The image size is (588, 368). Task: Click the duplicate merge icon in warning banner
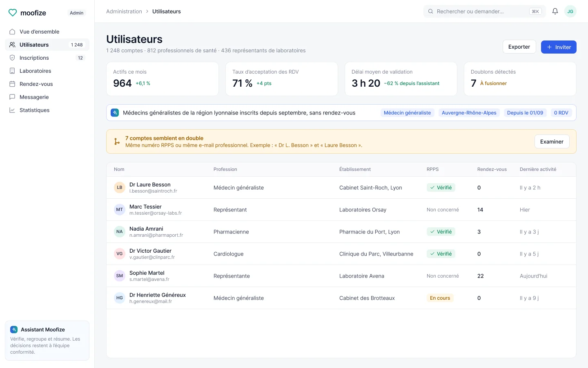117,141
